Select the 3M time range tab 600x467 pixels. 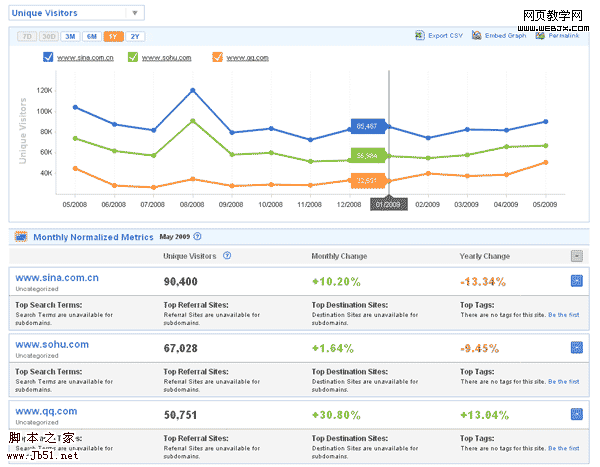[x=70, y=36]
